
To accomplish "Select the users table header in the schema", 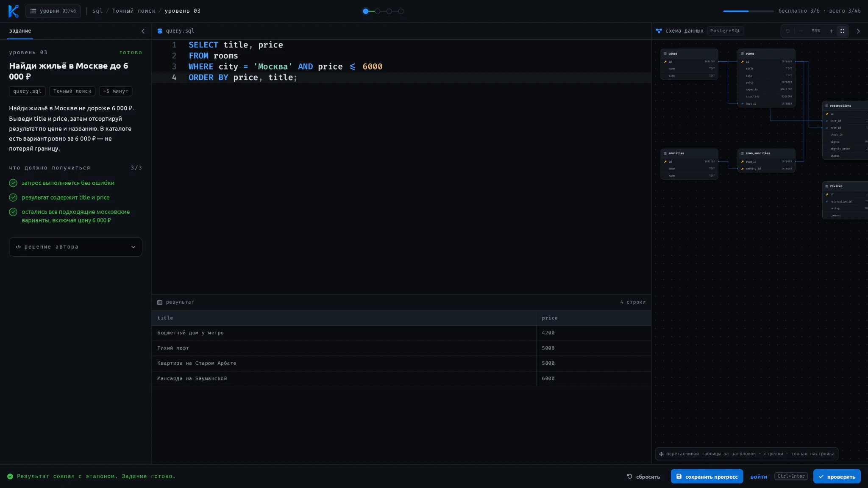I will [x=689, y=53].
